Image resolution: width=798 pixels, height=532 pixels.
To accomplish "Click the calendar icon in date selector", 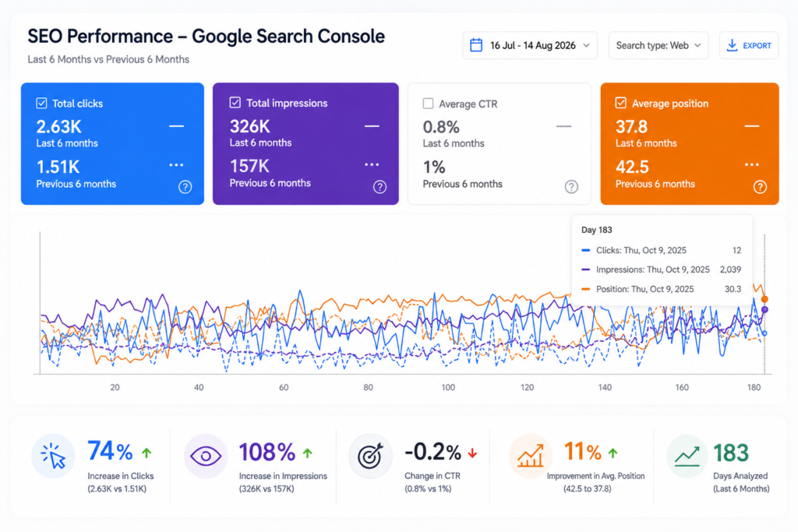I will coord(476,45).
